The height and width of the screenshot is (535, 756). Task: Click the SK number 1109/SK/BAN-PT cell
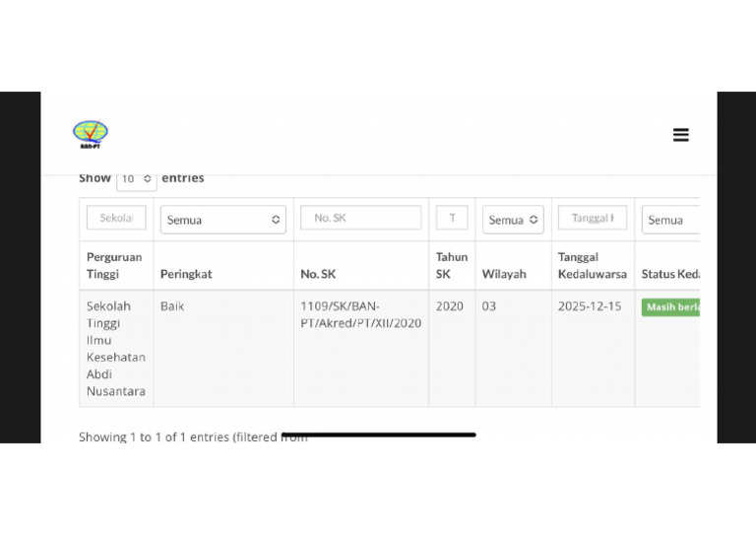[x=360, y=314]
